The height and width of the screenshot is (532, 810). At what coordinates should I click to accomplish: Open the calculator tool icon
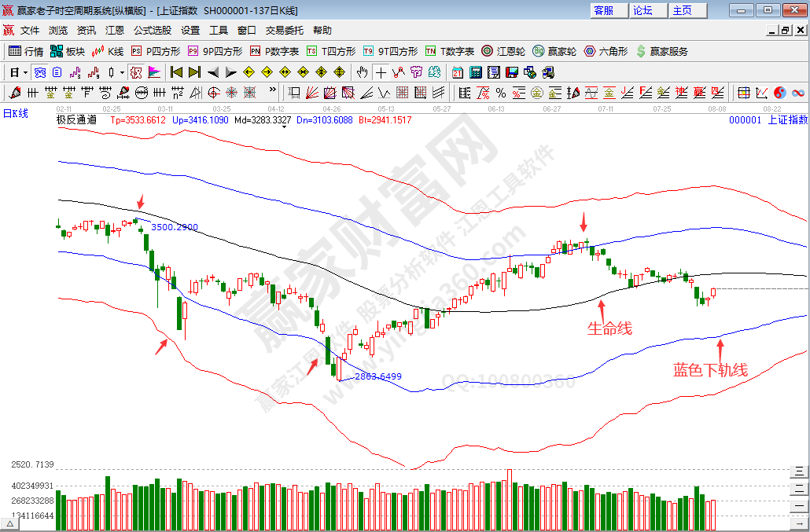coord(476,72)
